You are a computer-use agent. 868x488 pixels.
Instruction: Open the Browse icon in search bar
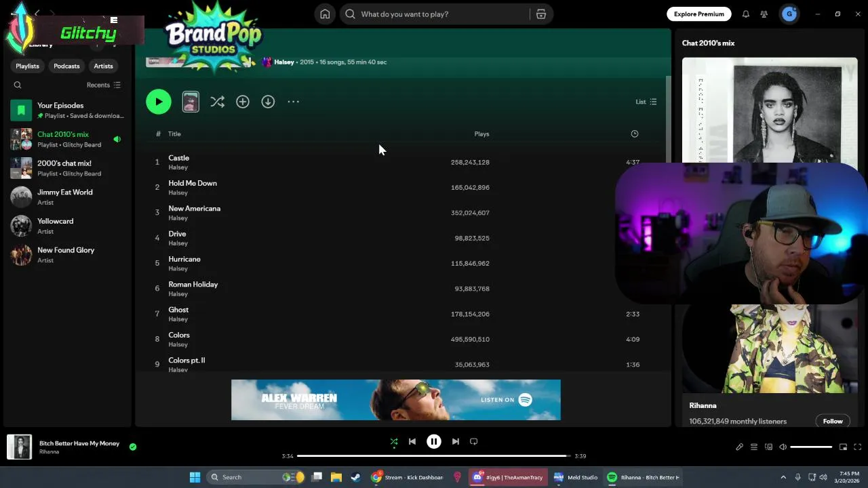[x=540, y=14]
